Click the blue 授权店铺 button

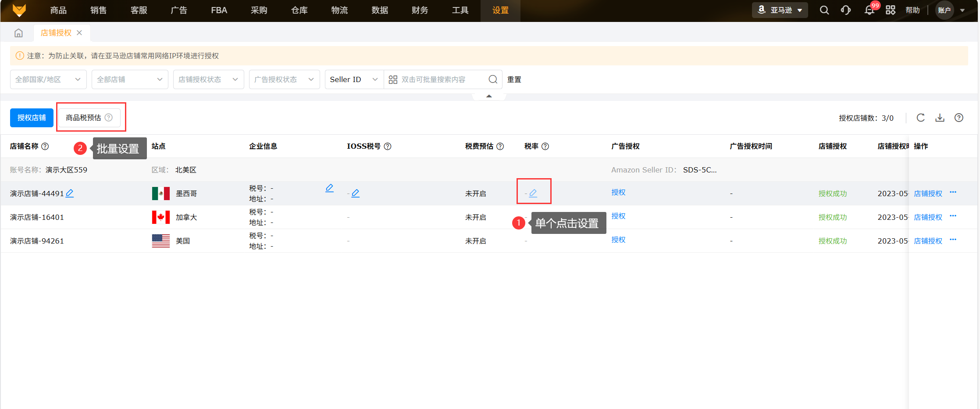(32, 118)
